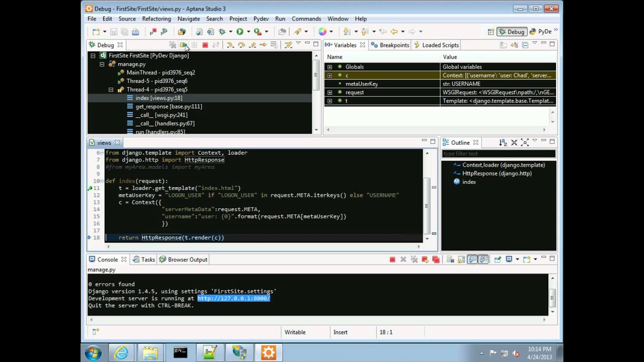This screenshot has width=644, height=362.
Task: Click Sort alphabetically icon in Outline
Action: [x=503, y=143]
